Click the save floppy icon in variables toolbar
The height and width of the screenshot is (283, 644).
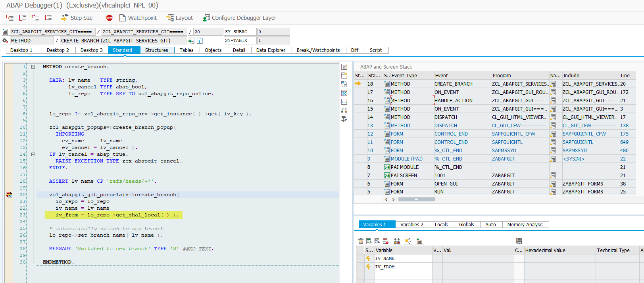tap(519, 241)
